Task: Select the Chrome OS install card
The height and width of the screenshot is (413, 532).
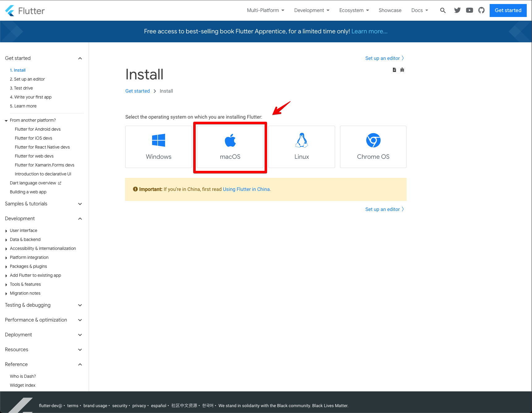Action: [x=373, y=147]
